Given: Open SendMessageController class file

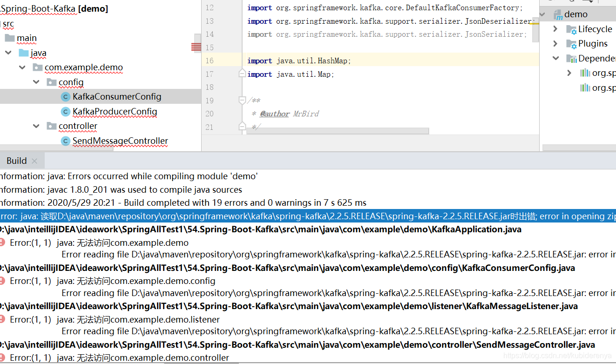Looking at the screenshot, I should 120,141.
